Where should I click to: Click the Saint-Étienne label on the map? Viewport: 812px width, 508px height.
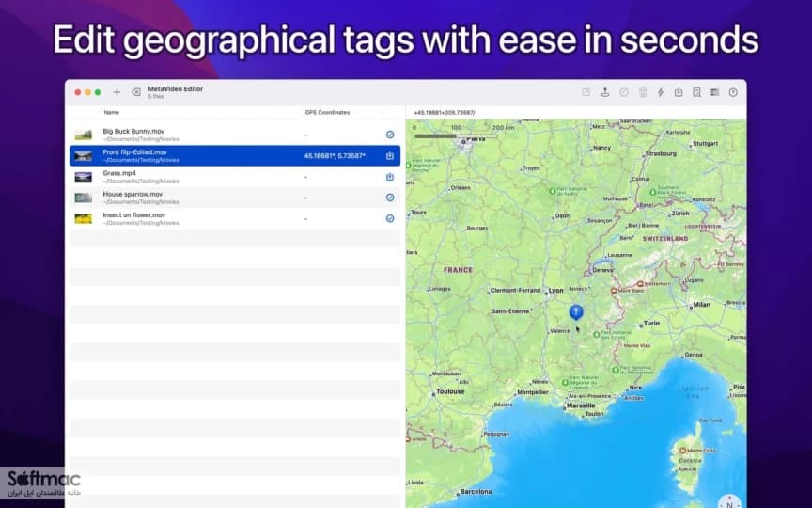(x=510, y=311)
